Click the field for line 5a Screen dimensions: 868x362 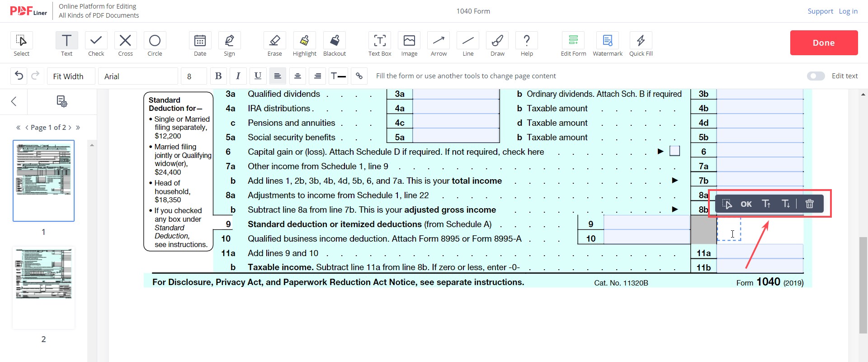[456, 136]
